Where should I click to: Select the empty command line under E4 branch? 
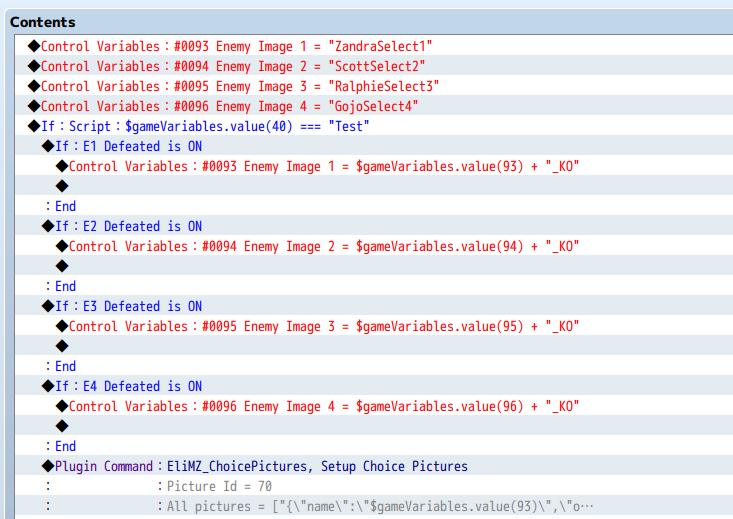tap(374, 426)
